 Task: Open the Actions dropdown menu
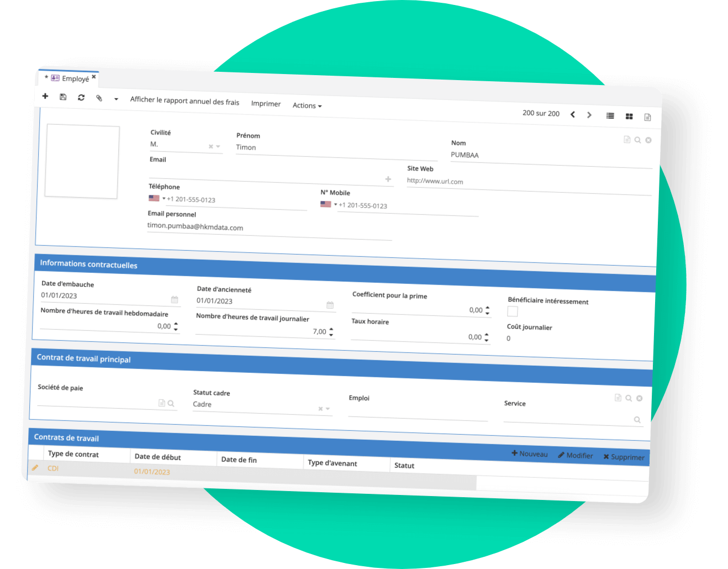[307, 106]
